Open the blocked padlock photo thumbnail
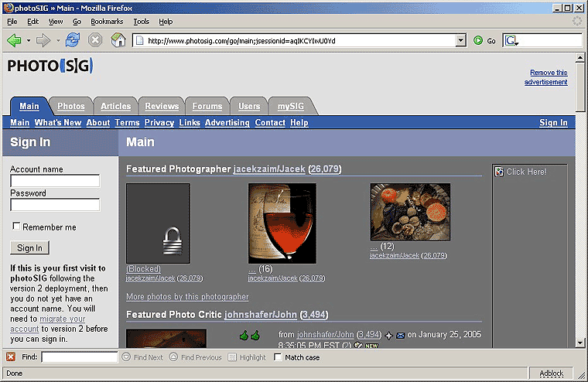 coord(158,223)
